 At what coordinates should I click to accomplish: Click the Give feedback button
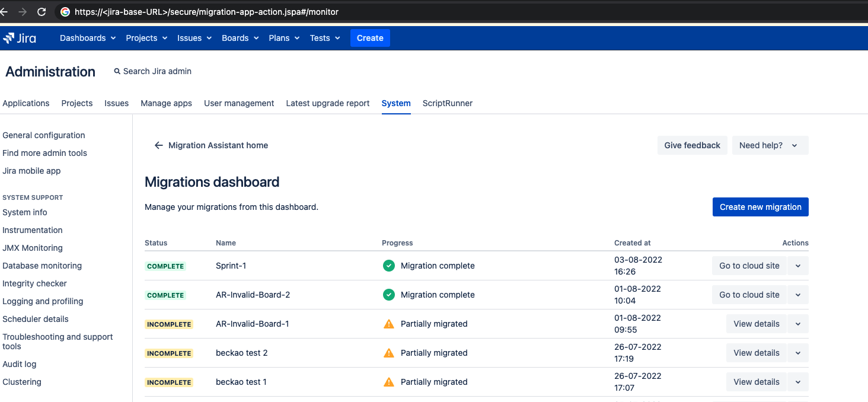(692, 145)
